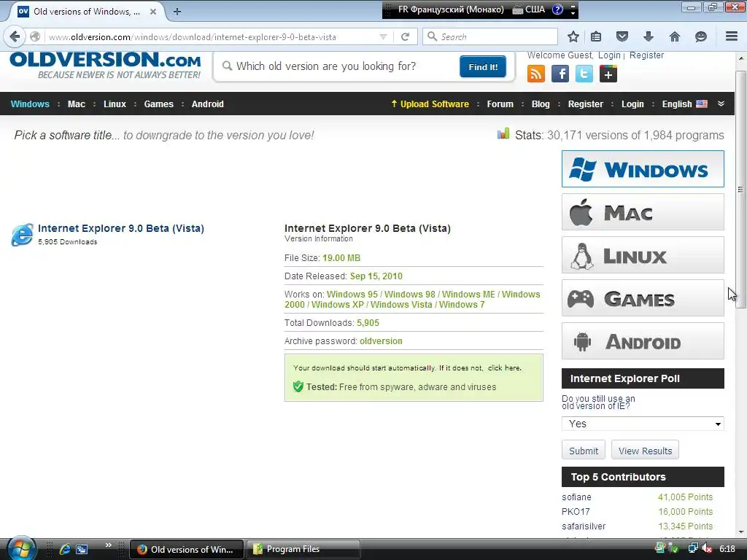Click Register link beside Welcome Guest

(x=646, y=55)
